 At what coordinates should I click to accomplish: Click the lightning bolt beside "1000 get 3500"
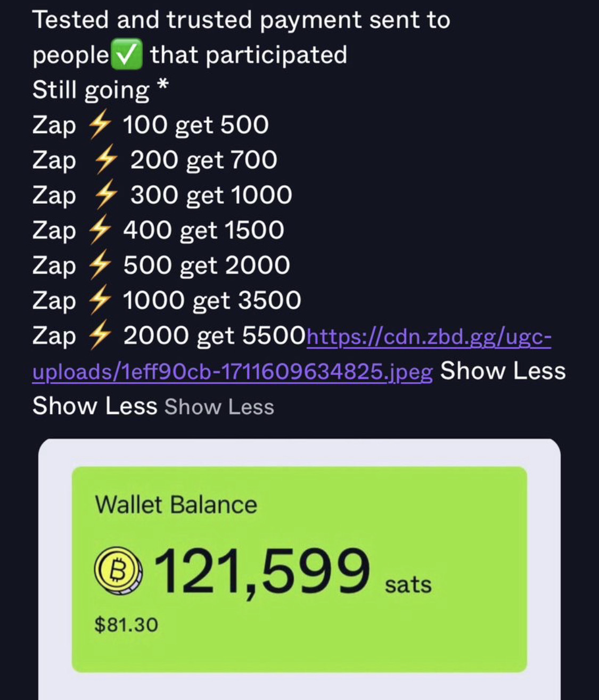pos(100,301)
